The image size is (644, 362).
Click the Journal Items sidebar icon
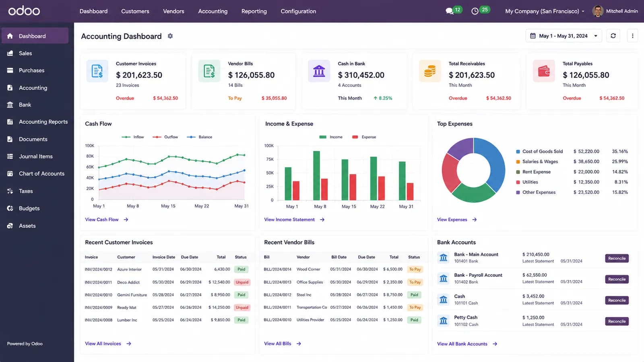point(10,156)
